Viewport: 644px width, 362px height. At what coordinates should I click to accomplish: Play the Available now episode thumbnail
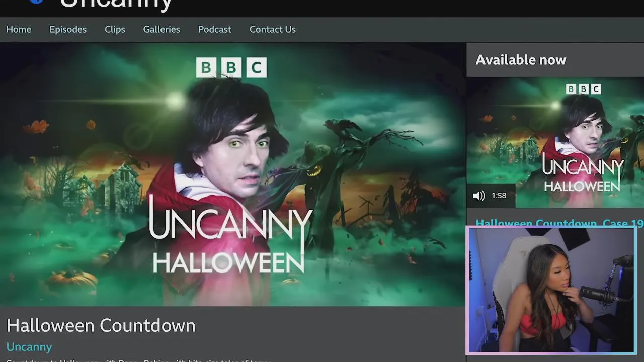tap(555, 142)
